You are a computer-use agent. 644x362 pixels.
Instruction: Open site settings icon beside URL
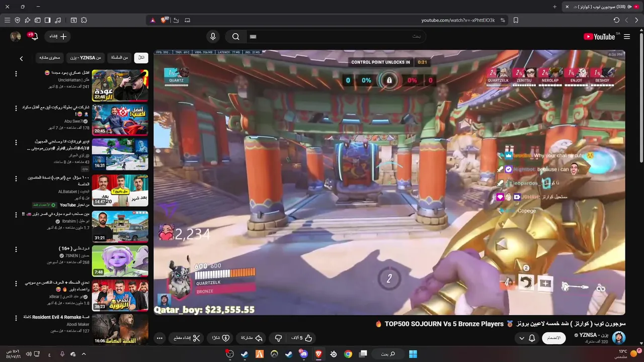coord(502,20)
